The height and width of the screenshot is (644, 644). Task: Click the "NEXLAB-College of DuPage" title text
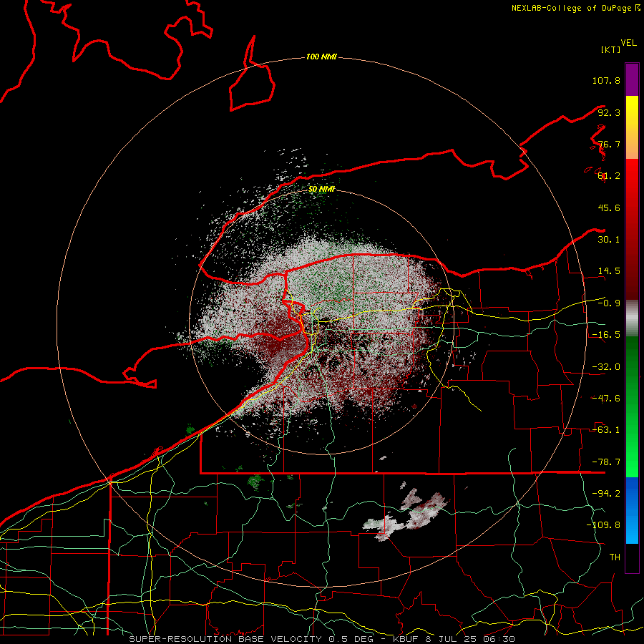coord(571,8)
